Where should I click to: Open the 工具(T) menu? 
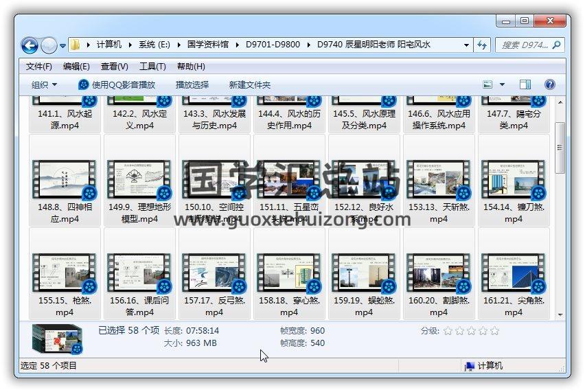click(152, 67)
